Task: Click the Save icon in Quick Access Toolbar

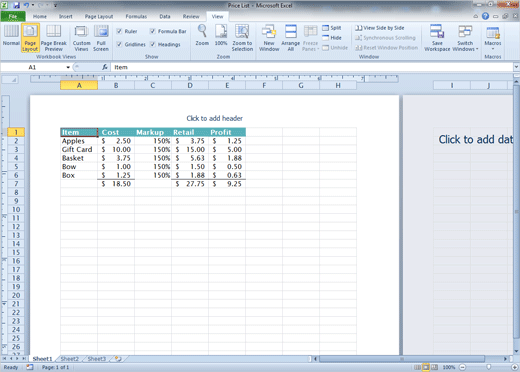Action: [16, 5]
